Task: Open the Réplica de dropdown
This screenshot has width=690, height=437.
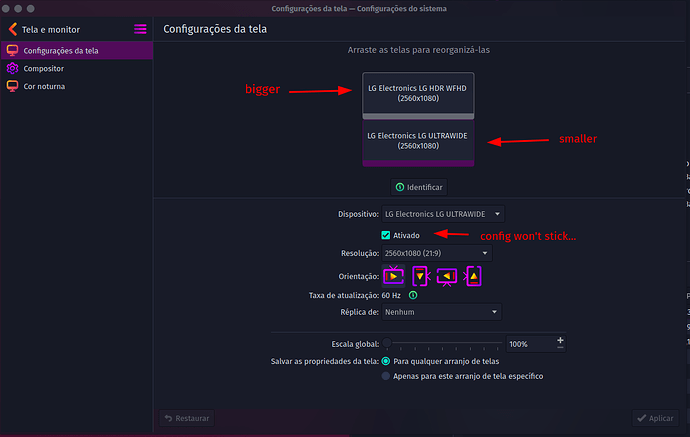Action: [x=441, y=312]
